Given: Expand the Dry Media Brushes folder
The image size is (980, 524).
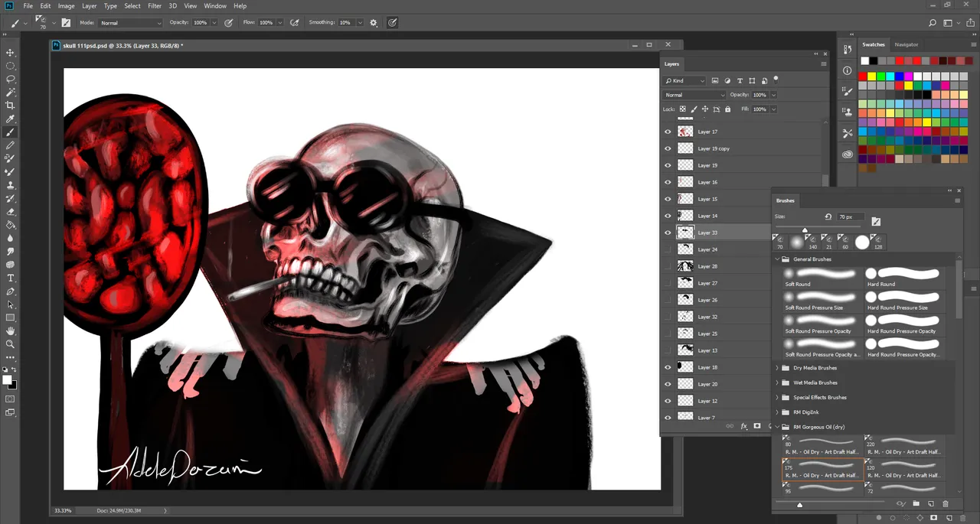Looking at the screenshot, I should [x=777, y=368].
